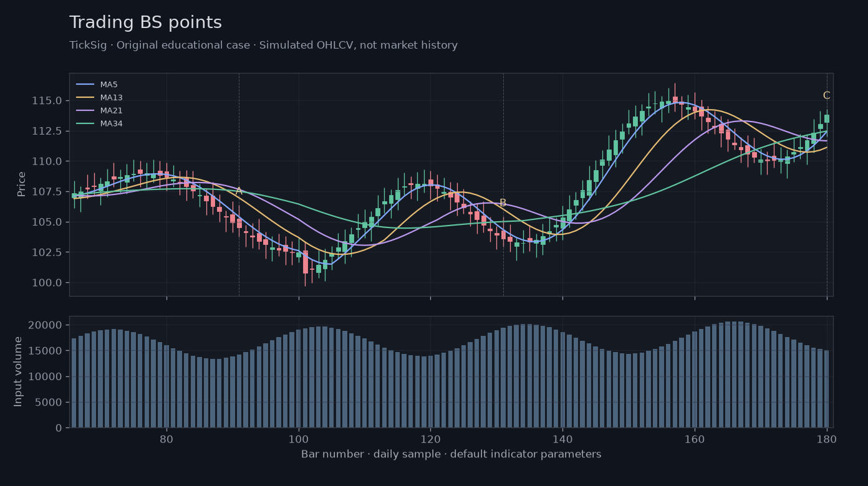Click the MA13 legend entry
Viewport: 868px width, 486px height.
point(99,98)
